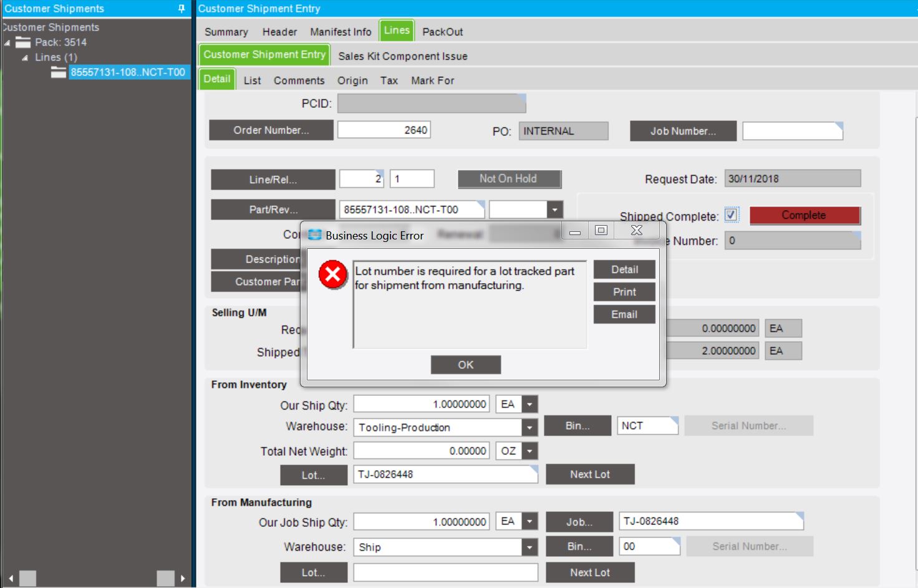Click the pin icon on Customer Shipments panel
This screenshot has height=588, width=918.
[181, 9]
